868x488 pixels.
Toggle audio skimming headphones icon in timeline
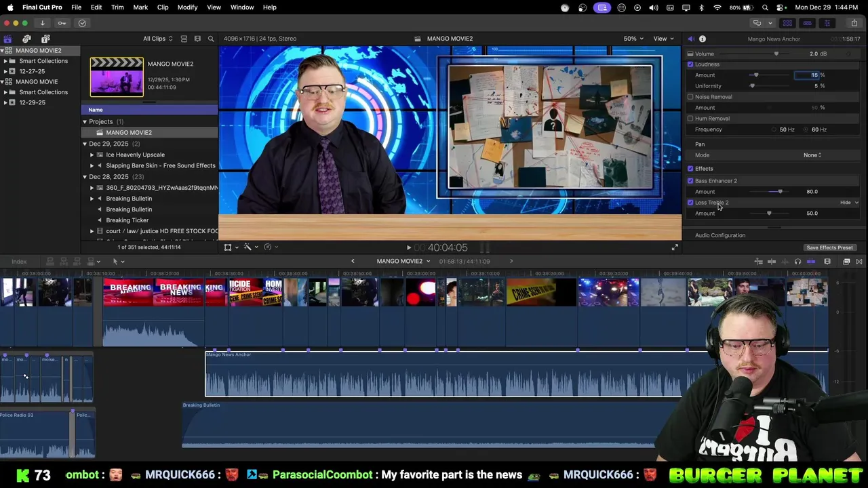797,262
